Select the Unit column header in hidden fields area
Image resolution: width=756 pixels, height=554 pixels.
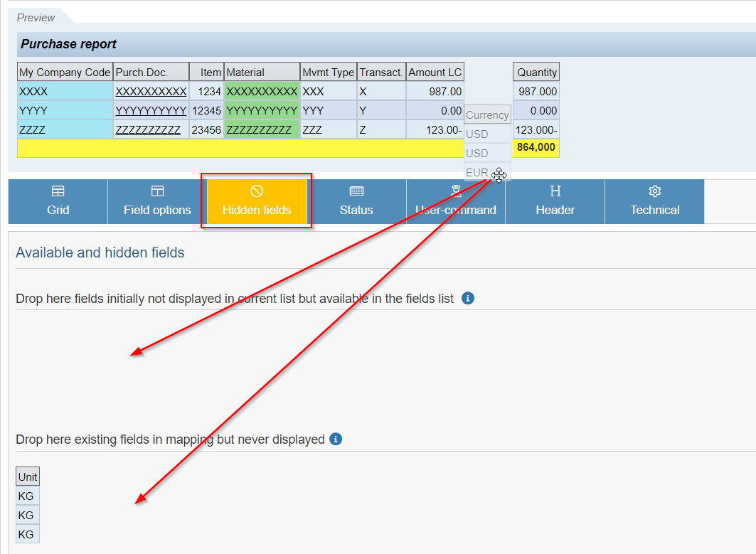pyautogui.click(x=27, y=476)
